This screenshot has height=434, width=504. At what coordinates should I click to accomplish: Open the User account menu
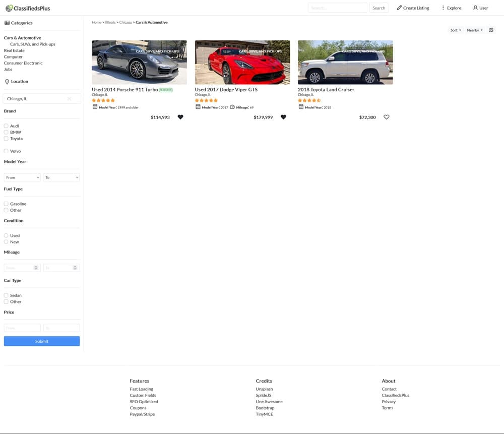480,8
